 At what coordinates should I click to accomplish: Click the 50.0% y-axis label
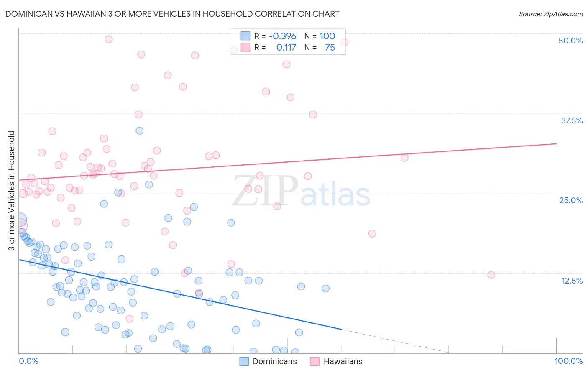pyautogui.click(x=570, y=41)
